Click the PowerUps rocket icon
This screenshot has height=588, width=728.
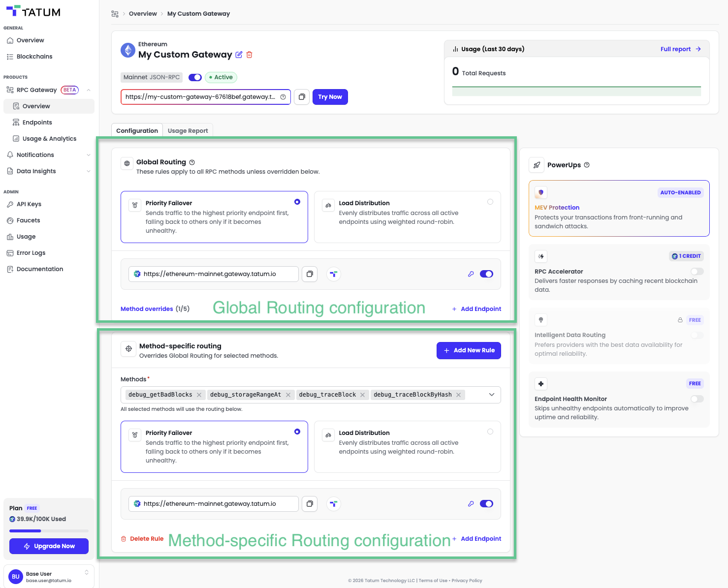(x=537, y=165)
